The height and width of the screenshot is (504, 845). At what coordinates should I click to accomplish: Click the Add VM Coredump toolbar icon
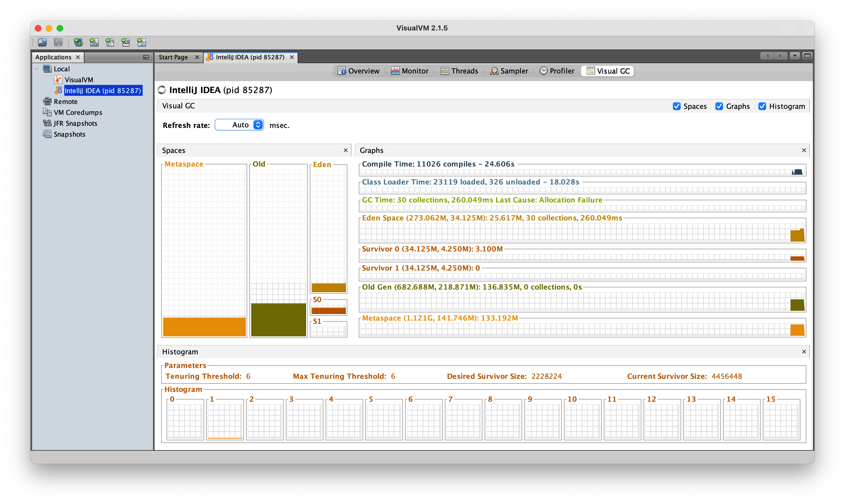click(x=110, y=42)
